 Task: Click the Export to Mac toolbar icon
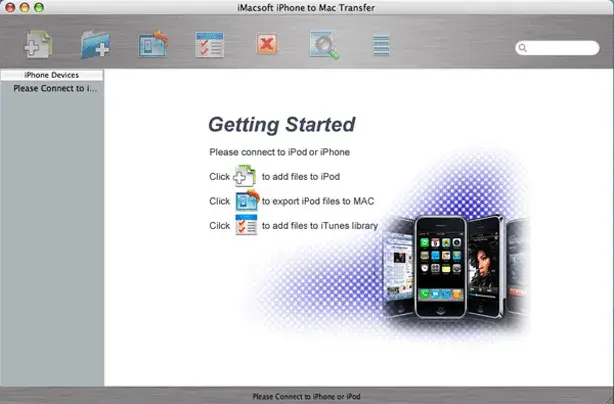point(153,44)
